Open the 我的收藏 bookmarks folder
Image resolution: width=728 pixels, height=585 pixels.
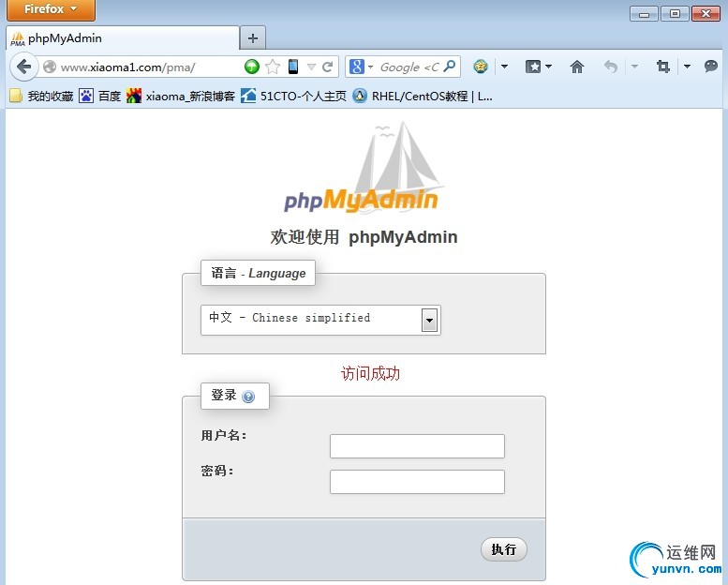coord(41,97)
